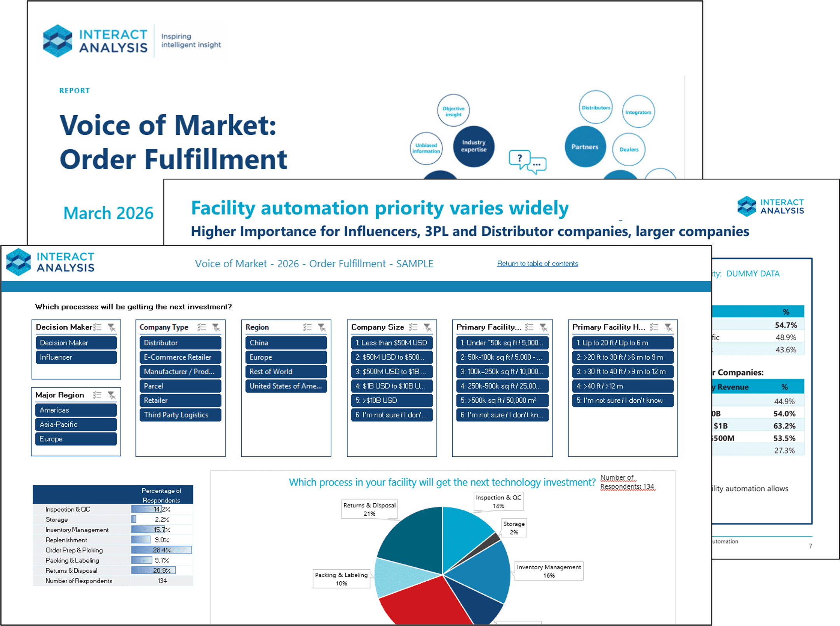
Task: Click the pie chart title text
Action: click(442, 482)
